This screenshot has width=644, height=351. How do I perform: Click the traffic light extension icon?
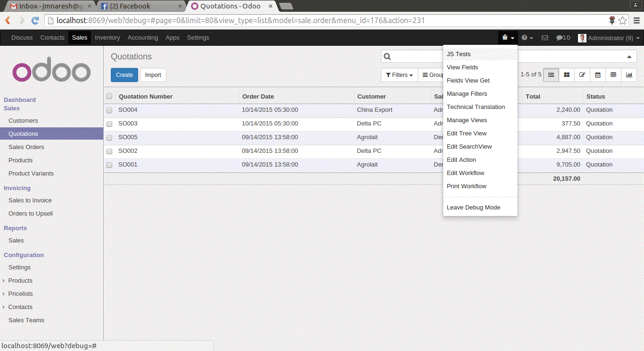(x=612, y=20)
